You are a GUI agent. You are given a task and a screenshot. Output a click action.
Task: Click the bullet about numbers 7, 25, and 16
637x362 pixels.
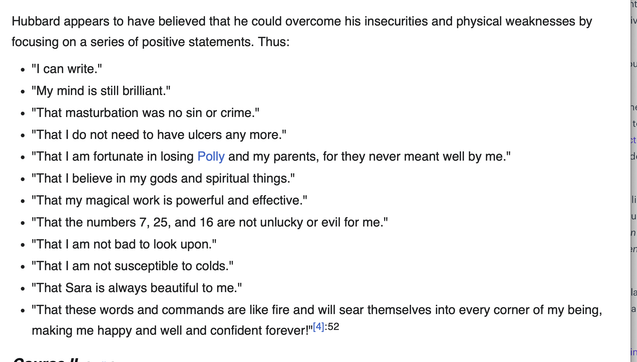[210, 222]
